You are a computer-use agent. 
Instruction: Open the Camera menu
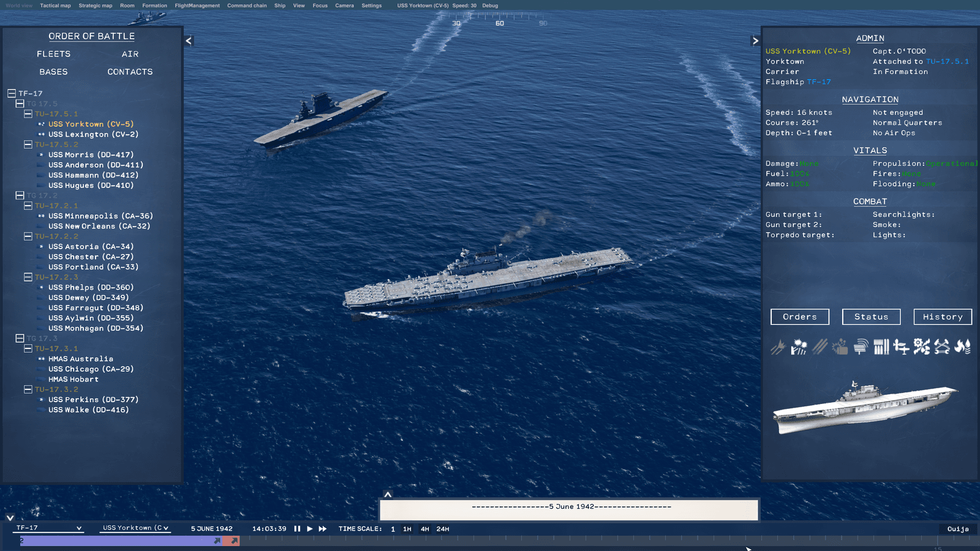[x=344, y=6]
